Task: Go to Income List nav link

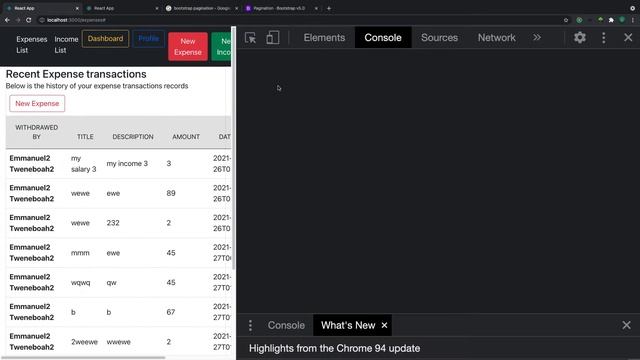Action: pyautogui.click(x=66, y=44)
